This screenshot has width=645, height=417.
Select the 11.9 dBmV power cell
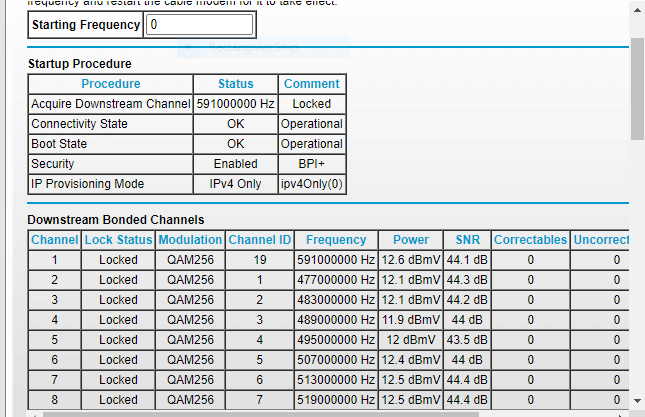point(411,320)
